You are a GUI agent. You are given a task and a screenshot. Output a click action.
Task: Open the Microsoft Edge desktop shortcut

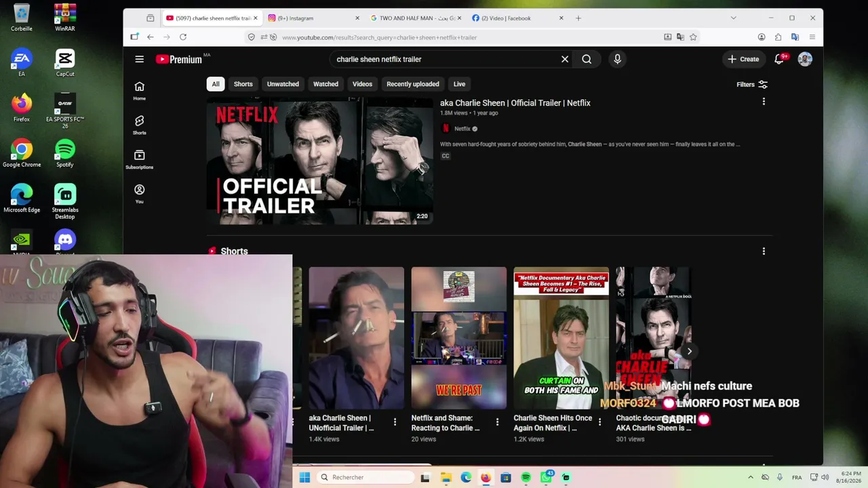point(22,199)
